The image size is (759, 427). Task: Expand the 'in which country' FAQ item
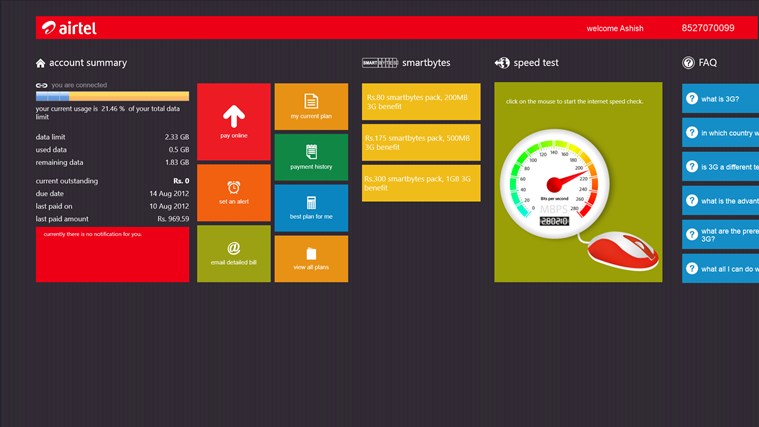point(720,133)
